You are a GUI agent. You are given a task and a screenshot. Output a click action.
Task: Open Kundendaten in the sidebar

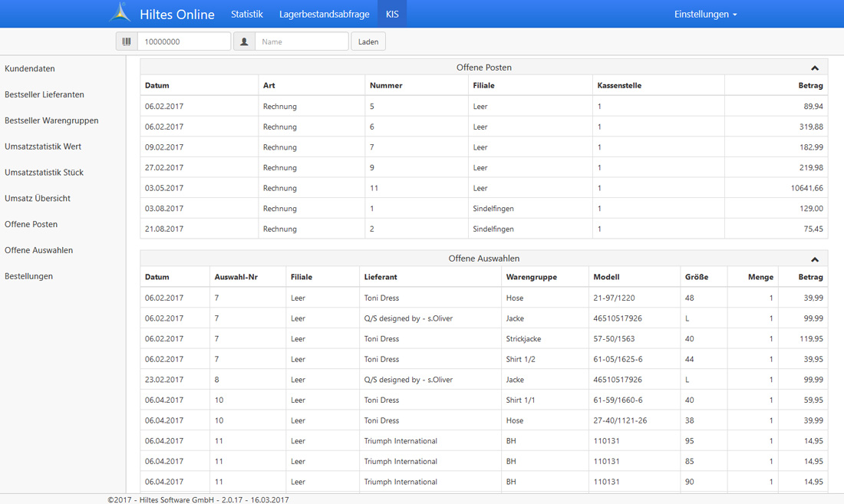(30, 69)
